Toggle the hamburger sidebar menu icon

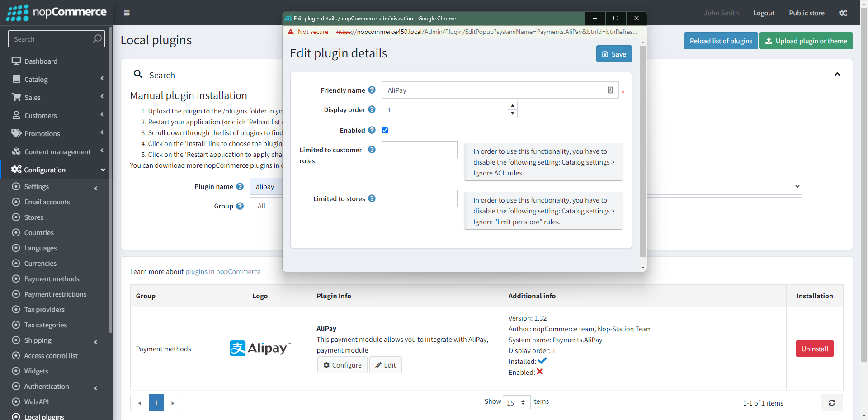tap(127, 13)
